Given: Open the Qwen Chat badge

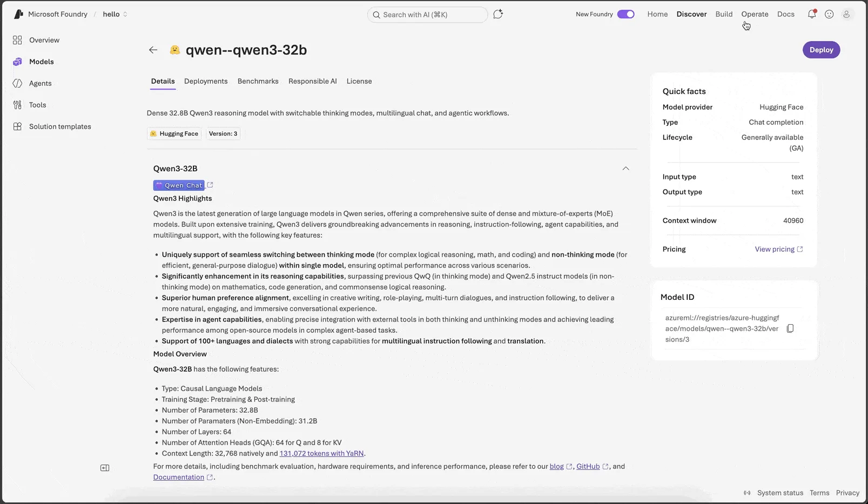Looking at the screenshot, I should [179, 185].
